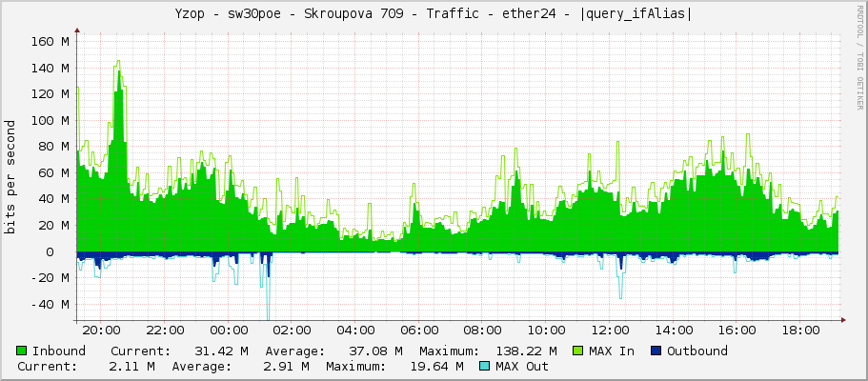Click the 02:00 time axis label

point(292,331)
